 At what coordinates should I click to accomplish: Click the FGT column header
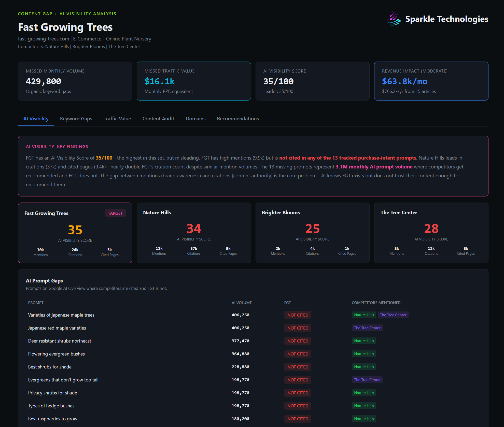[x=287, y=303]
